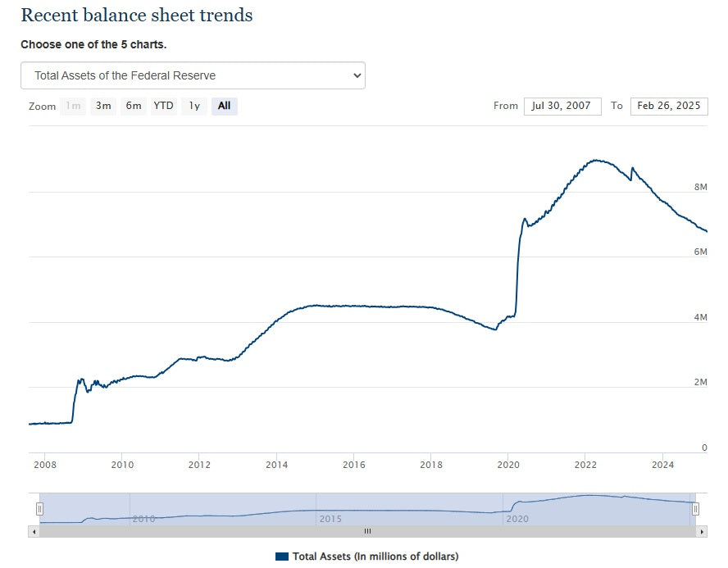Click the scrollbar left arrow

click(x=34, y=531)
